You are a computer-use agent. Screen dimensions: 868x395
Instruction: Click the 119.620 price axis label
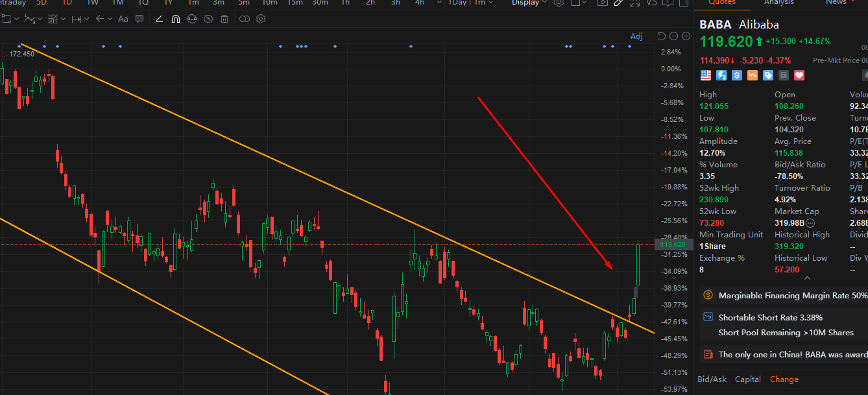click(673, 245)
